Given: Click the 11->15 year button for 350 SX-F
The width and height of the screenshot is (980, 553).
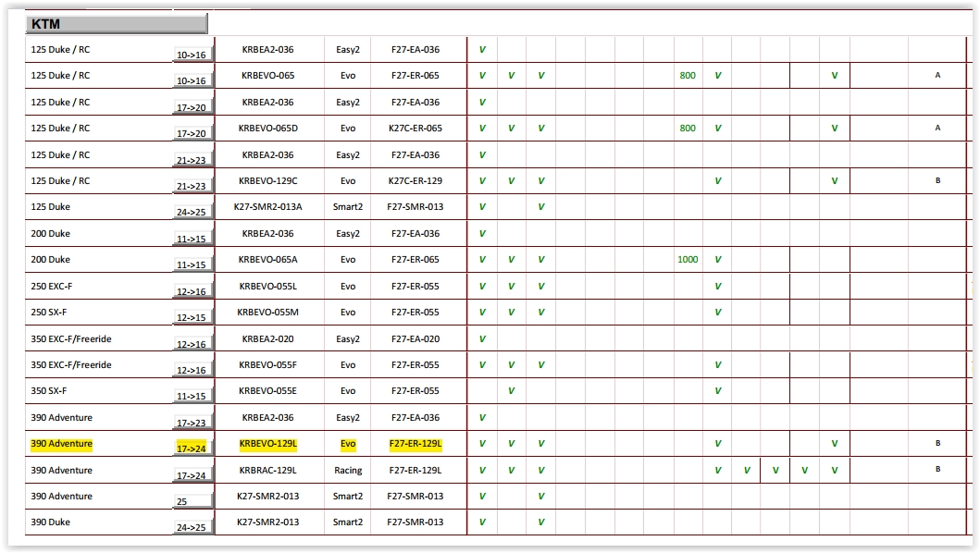Looking at the screenshot, I should (x=192, y=396).
